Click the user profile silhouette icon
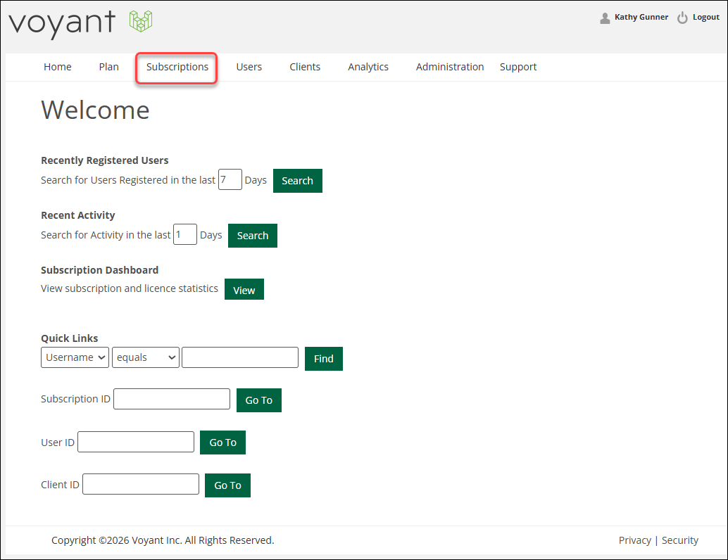This screenshot has height=560, width=728. tap(605, 18)
